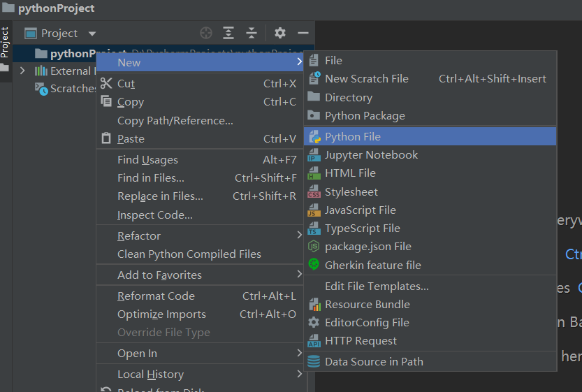Expand the External Libraries tree node
582x392 pixels.
click(22, 71)
